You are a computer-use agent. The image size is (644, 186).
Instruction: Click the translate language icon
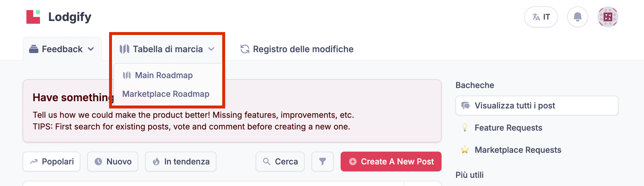tap(536, 17)
